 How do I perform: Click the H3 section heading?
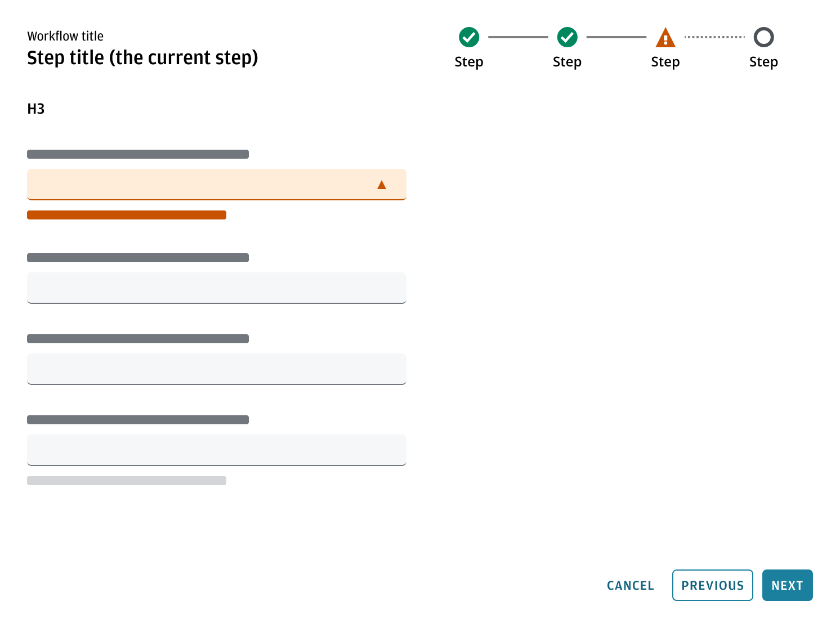36,109
